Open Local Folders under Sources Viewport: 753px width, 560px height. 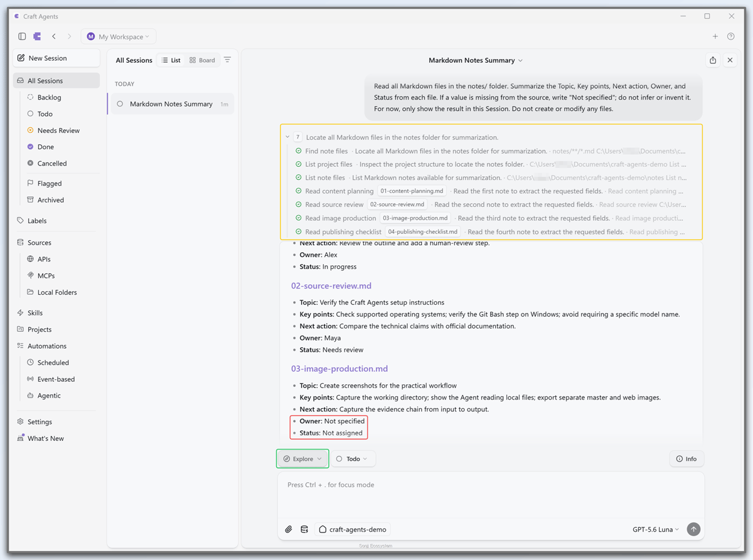pyautogui.click(x=56, y=292)
